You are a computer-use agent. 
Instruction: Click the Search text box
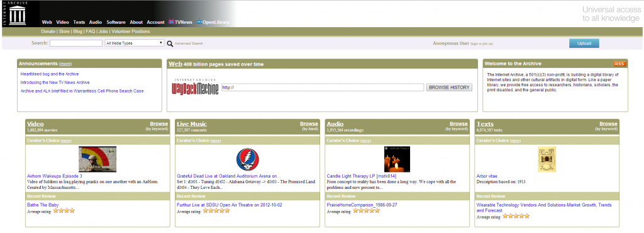pos(76,43)
